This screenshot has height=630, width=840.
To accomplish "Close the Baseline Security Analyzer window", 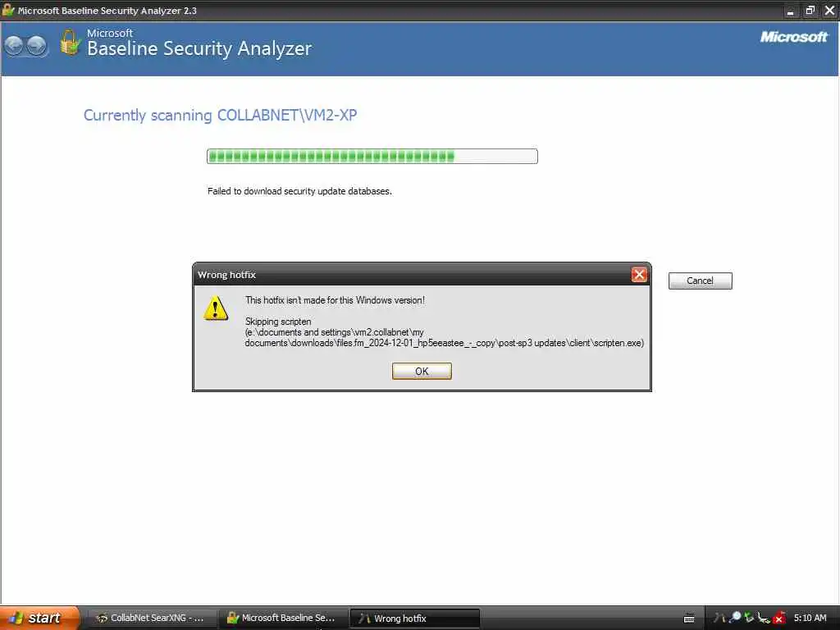I will [x=829, y=11].
